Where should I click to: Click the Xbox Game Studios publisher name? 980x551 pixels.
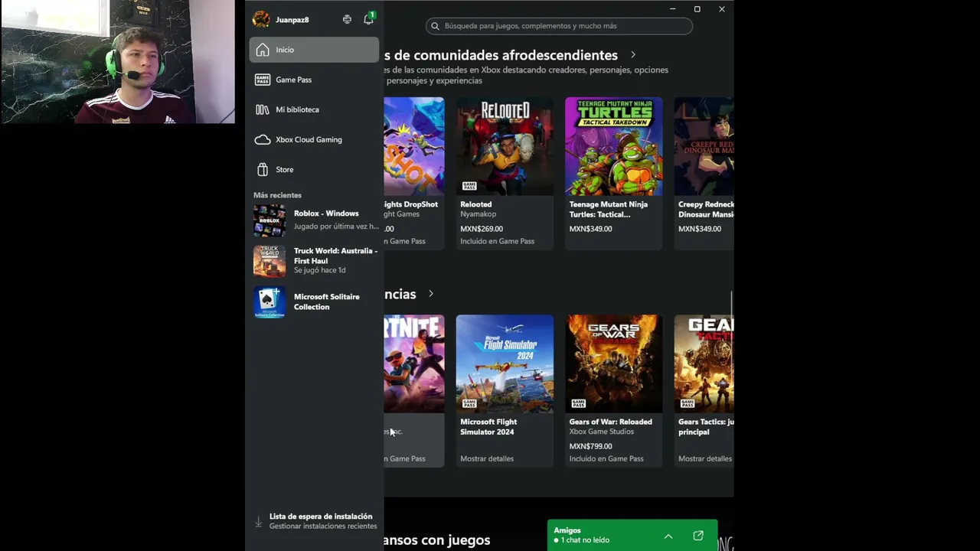[x=602, y=432]
